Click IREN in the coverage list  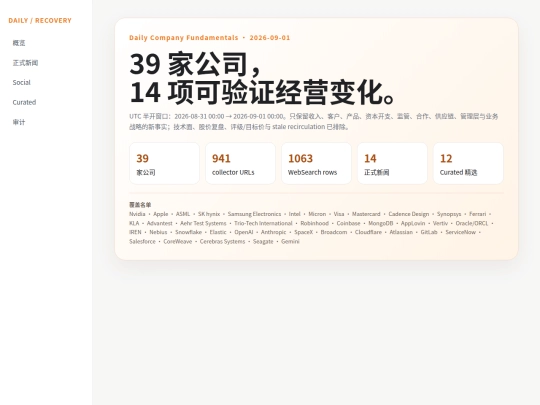click(135, 232)
